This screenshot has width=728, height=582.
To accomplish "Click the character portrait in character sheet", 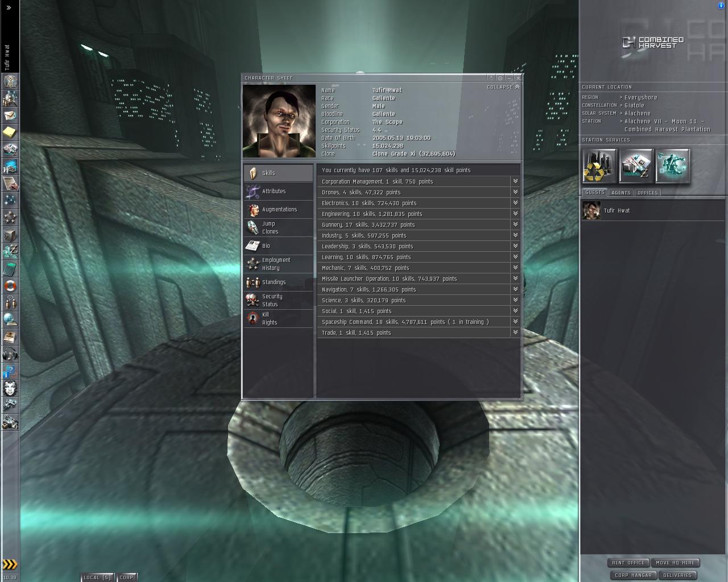I will (279, 121).
